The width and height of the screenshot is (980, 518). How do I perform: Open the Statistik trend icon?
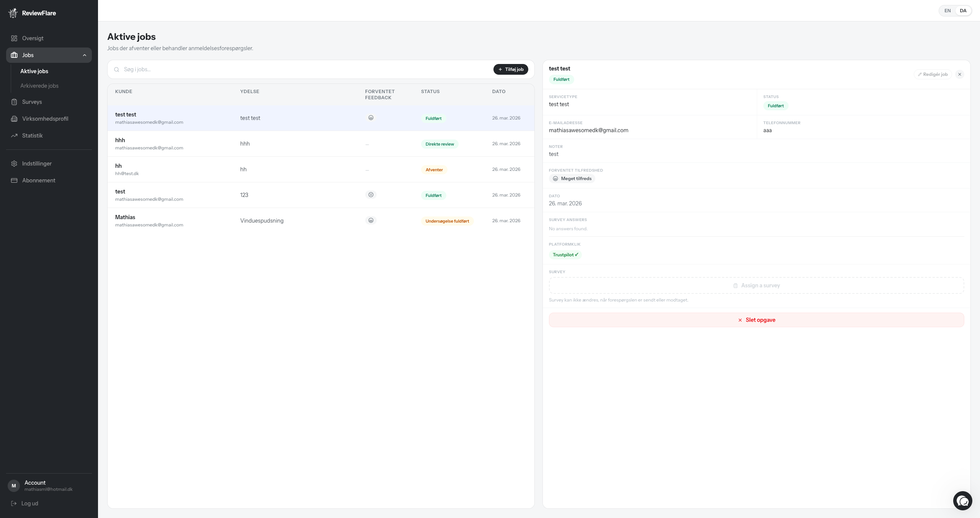click(x=14, y=136)
